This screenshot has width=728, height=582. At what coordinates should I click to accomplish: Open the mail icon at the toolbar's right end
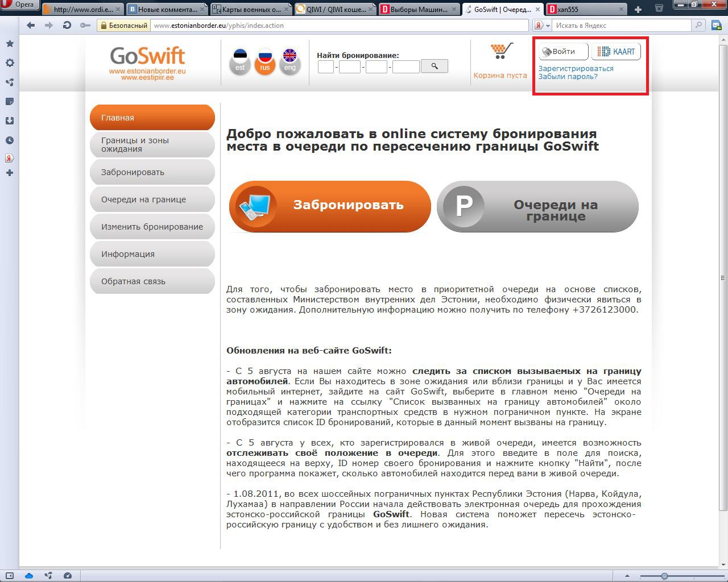717,25
